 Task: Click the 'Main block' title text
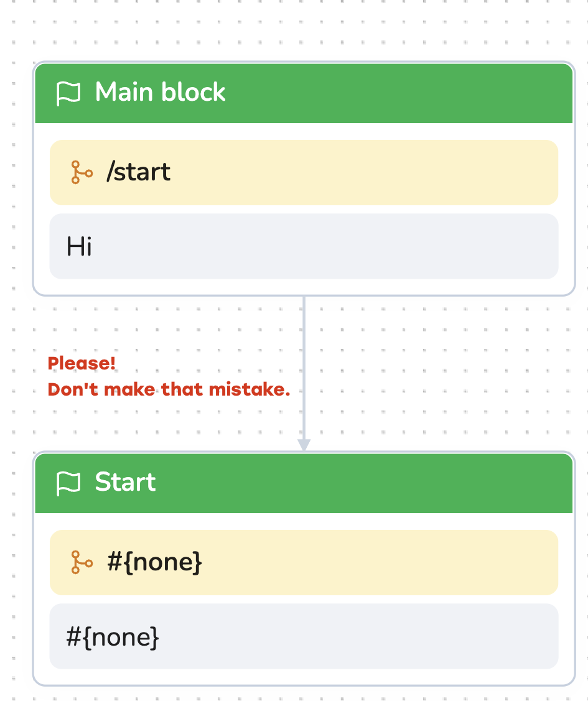click(160, 93)
